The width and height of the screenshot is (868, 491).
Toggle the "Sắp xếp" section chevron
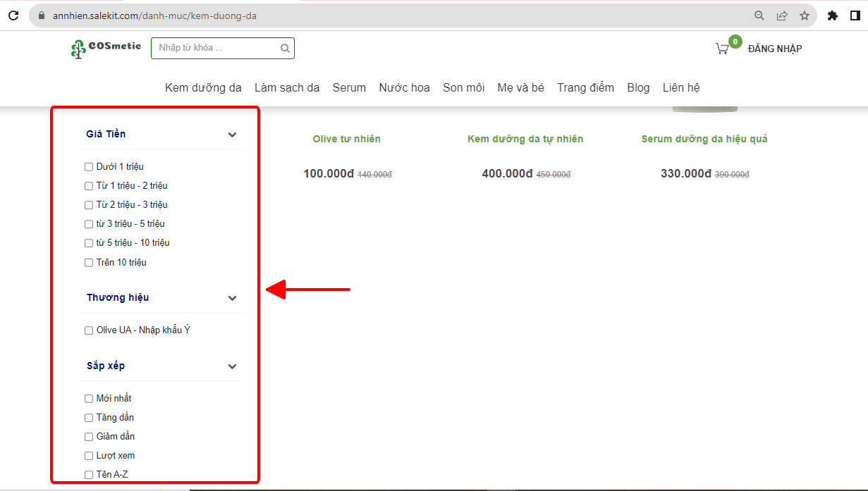coord(233,366)
